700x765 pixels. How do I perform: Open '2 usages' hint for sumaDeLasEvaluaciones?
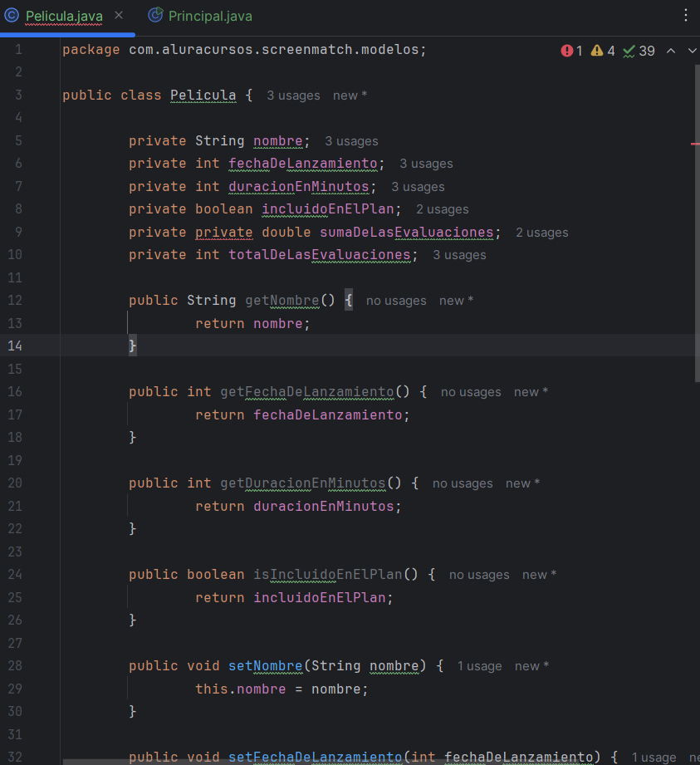pos(542,233)
